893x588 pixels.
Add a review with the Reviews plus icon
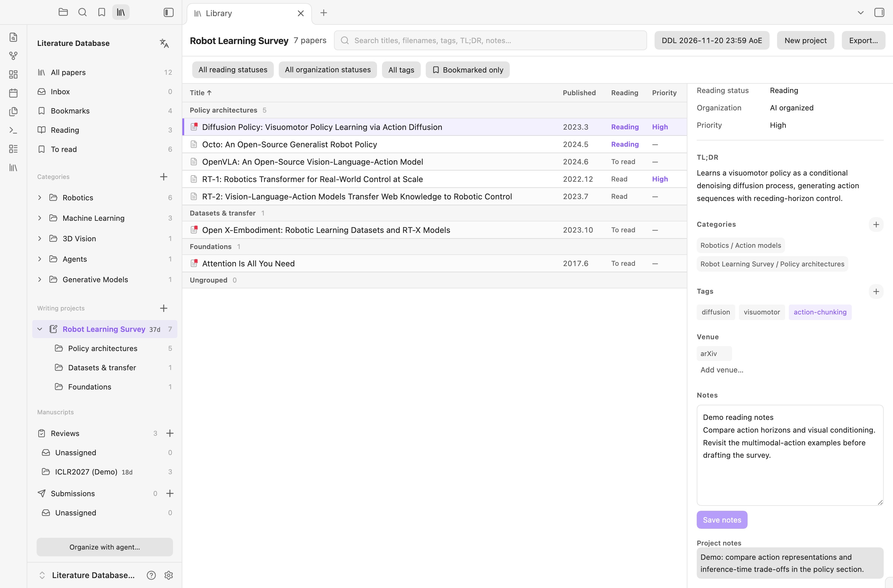[x=170, y=433]
